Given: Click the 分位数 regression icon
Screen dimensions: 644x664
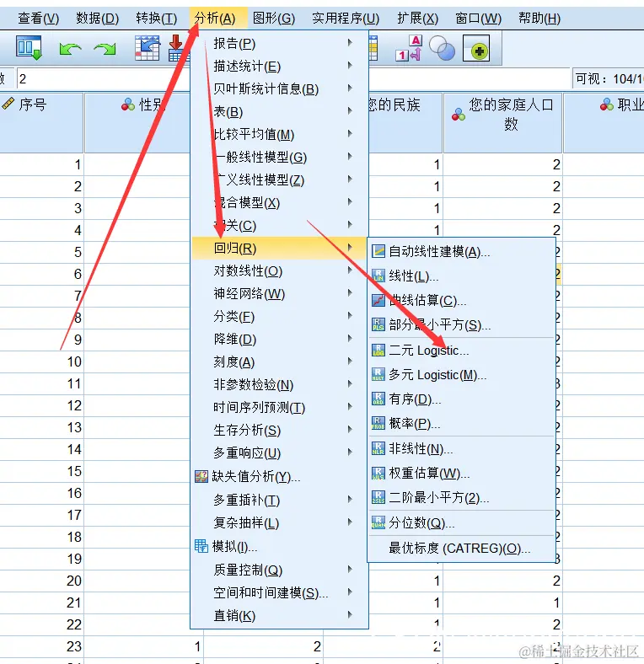Looking at the screenshot, I should (378, 522).
